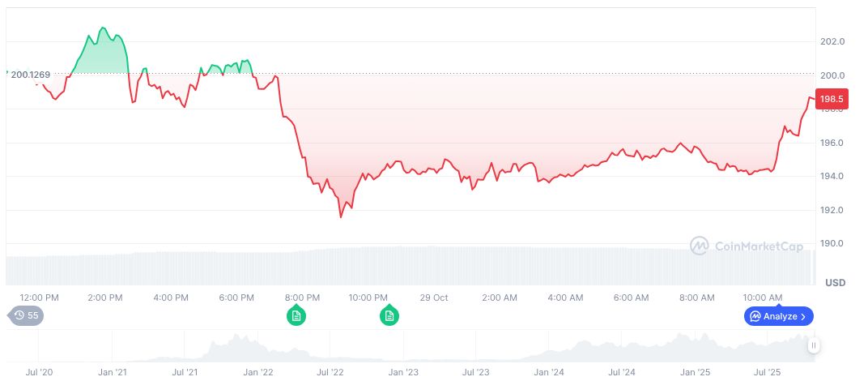
Task: Click the Jan '22 point on the overview timeline
Action: [x=258, y=372]
